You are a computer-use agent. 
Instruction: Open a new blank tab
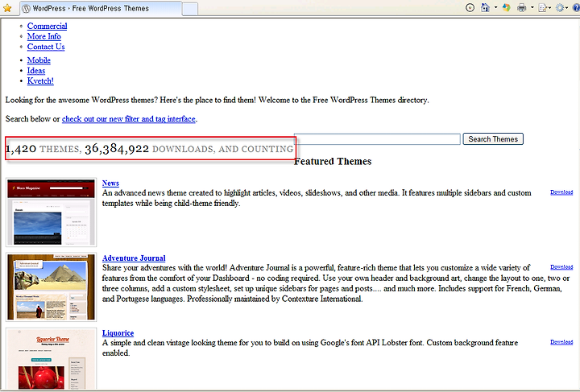point(190,9)
